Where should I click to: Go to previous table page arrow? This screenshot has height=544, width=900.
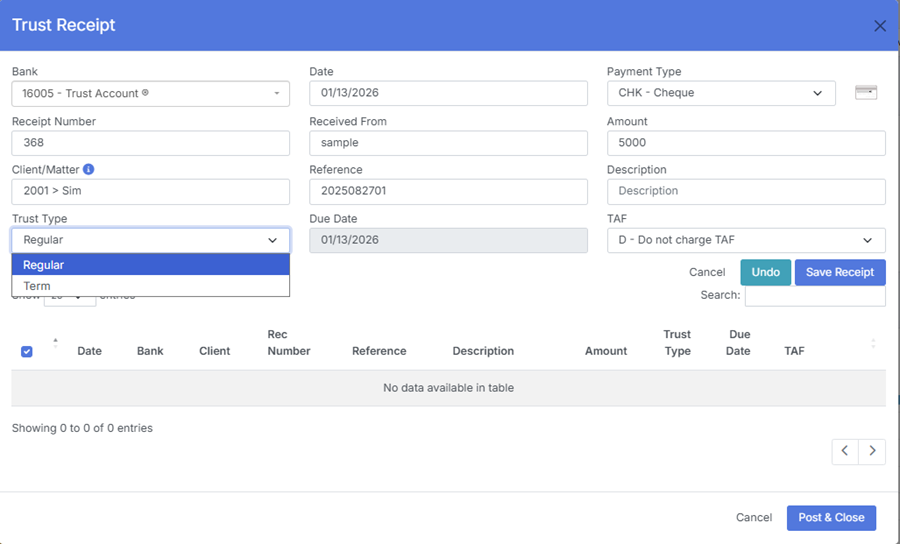pyautogui.click(x=845, y=451)
